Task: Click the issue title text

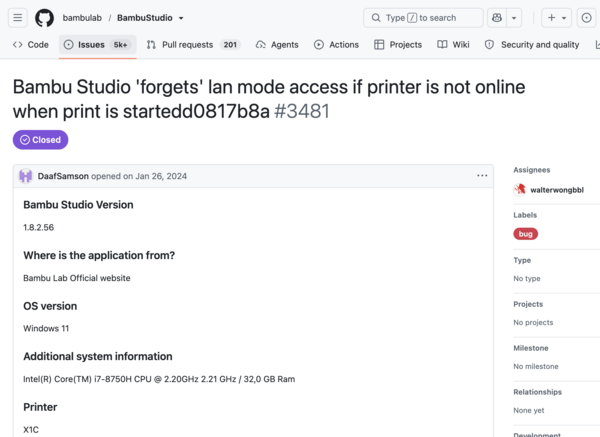Action: [x=269, y=99]
